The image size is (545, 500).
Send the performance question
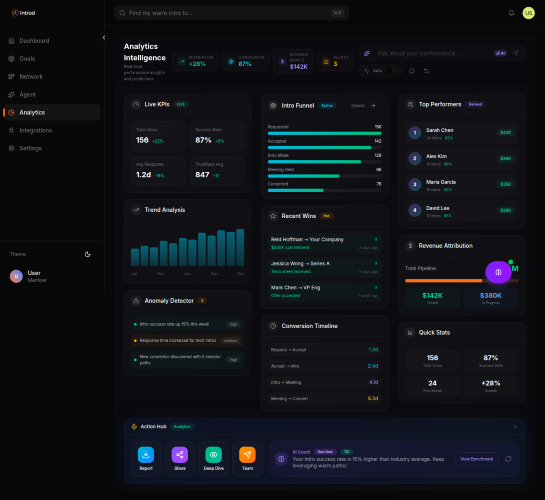click(x=515, y=53)
